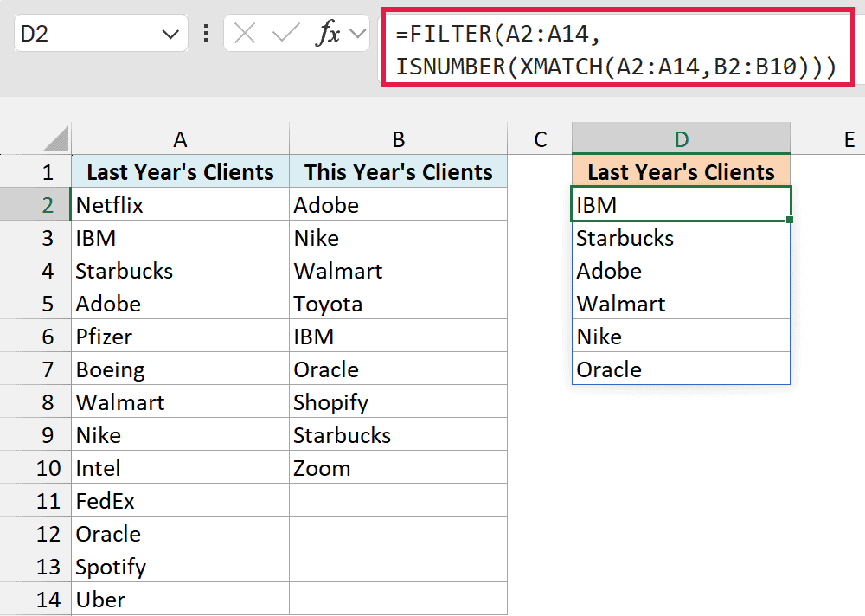This screenshot has width=865, height=616.
Task: Click the Netflix cell in column A
Action: 180,204
